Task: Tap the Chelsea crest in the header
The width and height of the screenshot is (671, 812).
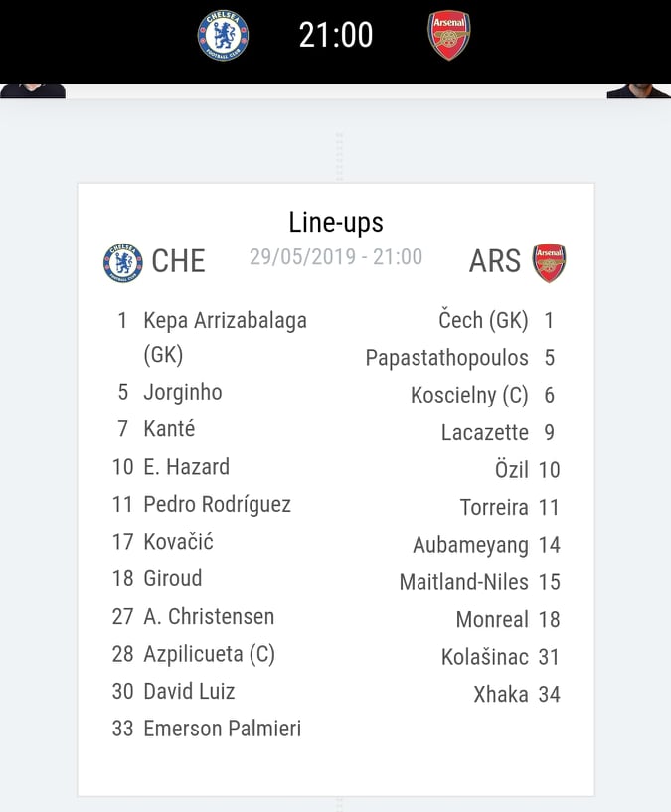Action: [x=223, y=35]
